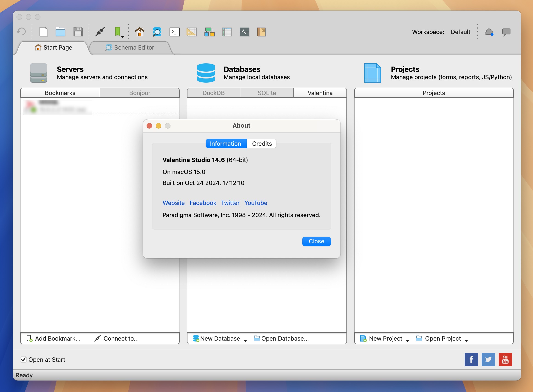Click the New Project button
Image resolution: width=533 pixels, height=392 pixels.
point(381,338)
